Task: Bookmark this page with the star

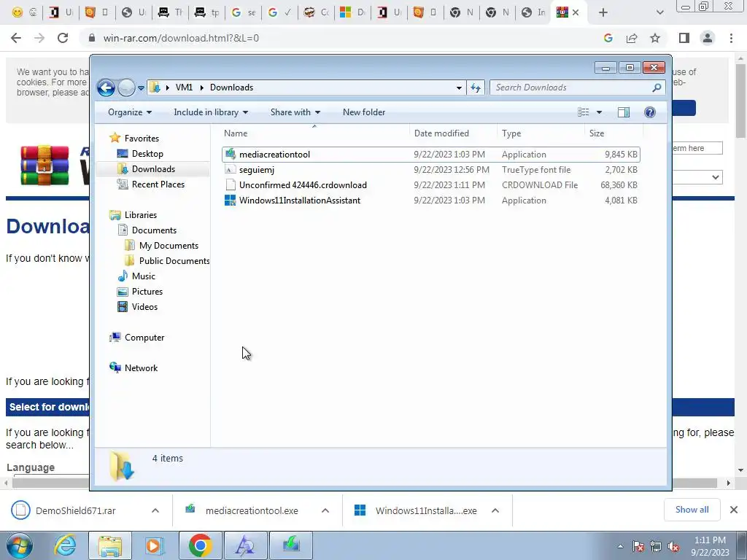Action: point(655,38)
